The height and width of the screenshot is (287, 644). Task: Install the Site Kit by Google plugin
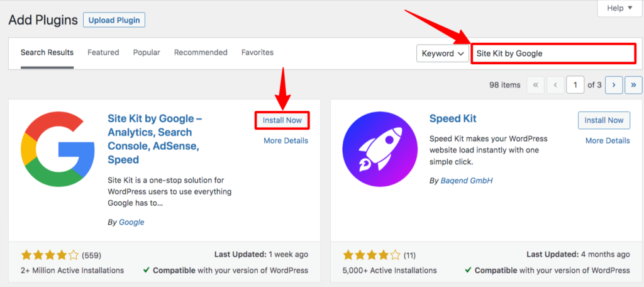pos(282,120)
